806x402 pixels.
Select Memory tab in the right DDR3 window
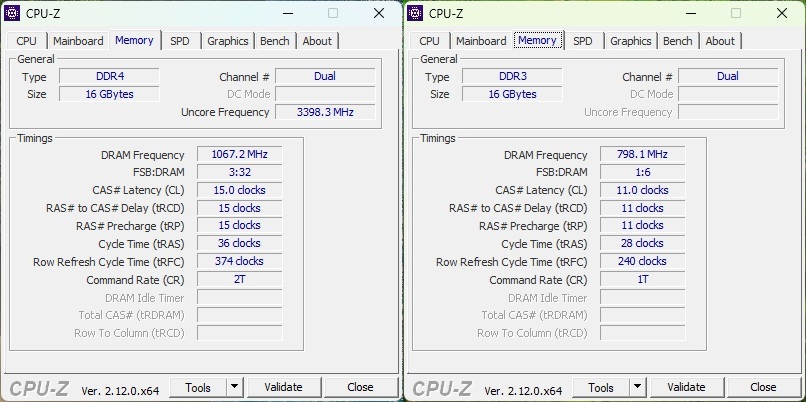pyautogui.click(x=537, y=40)
